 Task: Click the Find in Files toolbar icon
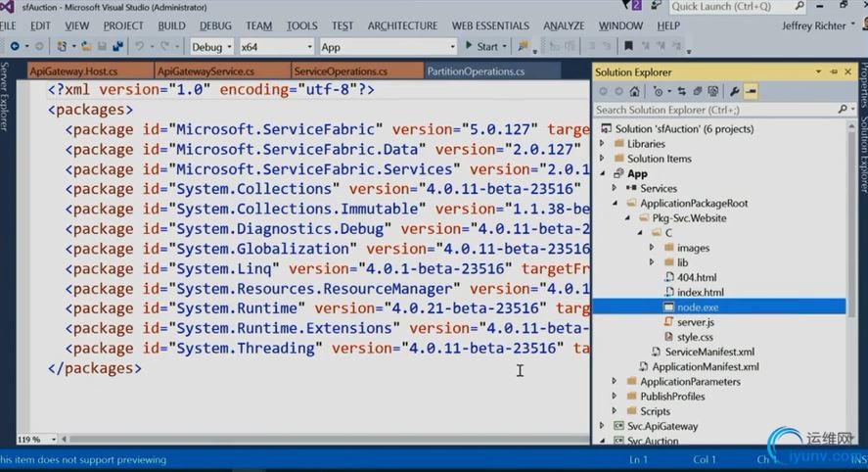tap(523, 47)
